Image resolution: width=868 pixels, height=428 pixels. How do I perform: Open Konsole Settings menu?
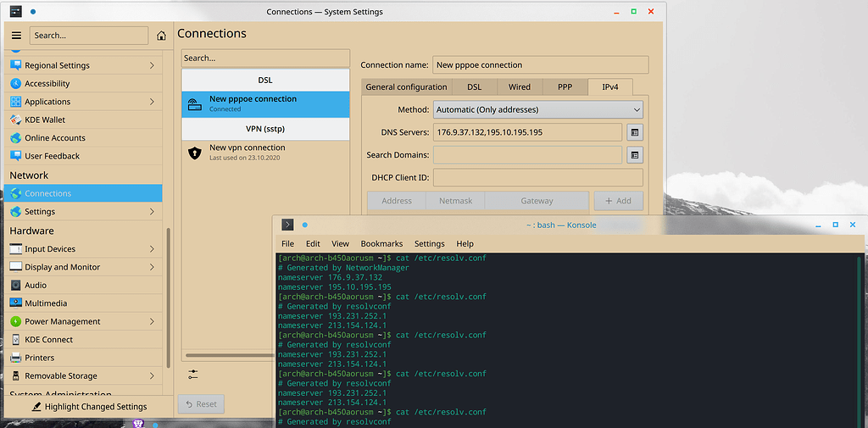coord(430,243)
